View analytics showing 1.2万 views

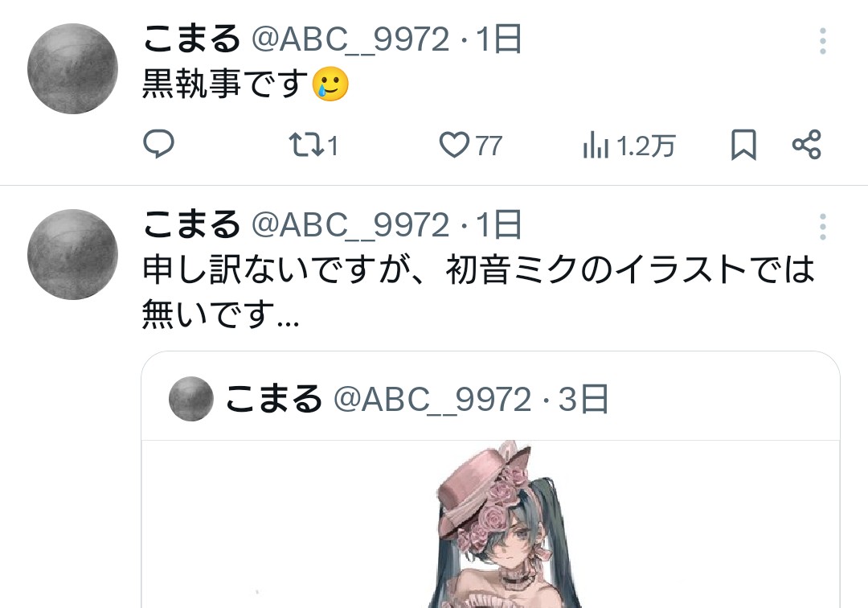click(628, 146)
